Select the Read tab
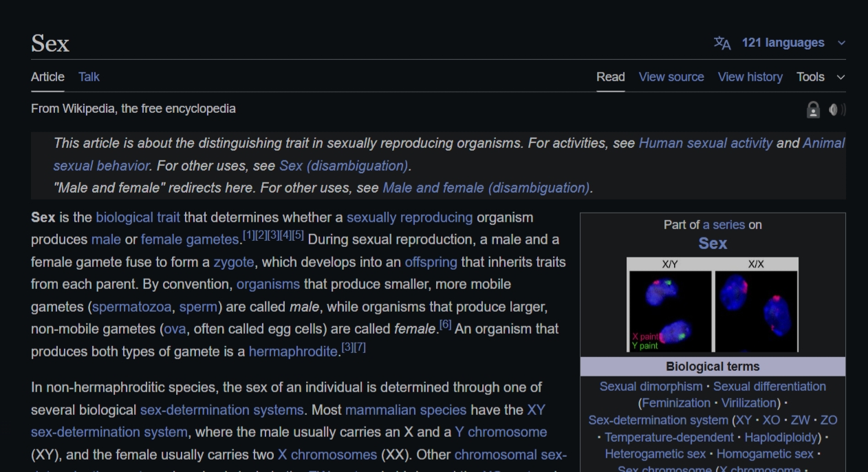Image resolution: width=868 pixels, height=472 pixels. 610,77
